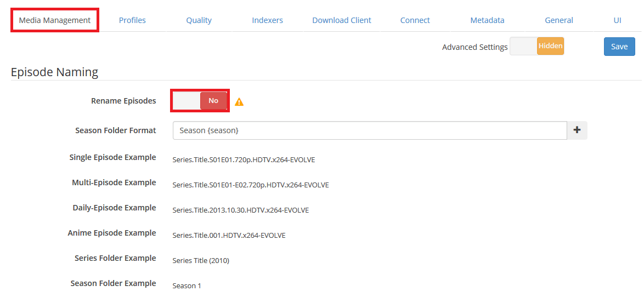
Task: Toggle the Rename Episodes switch
Action: pyautogui.click(x=200, y=101)
